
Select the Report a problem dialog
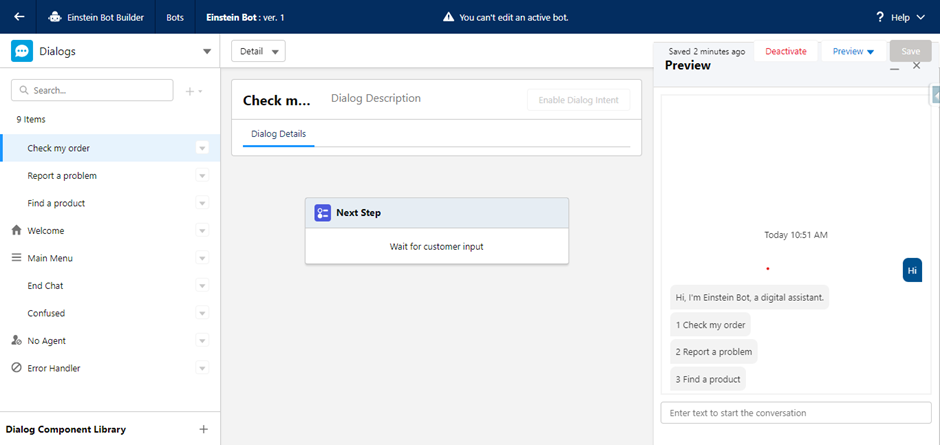(110, 176)
